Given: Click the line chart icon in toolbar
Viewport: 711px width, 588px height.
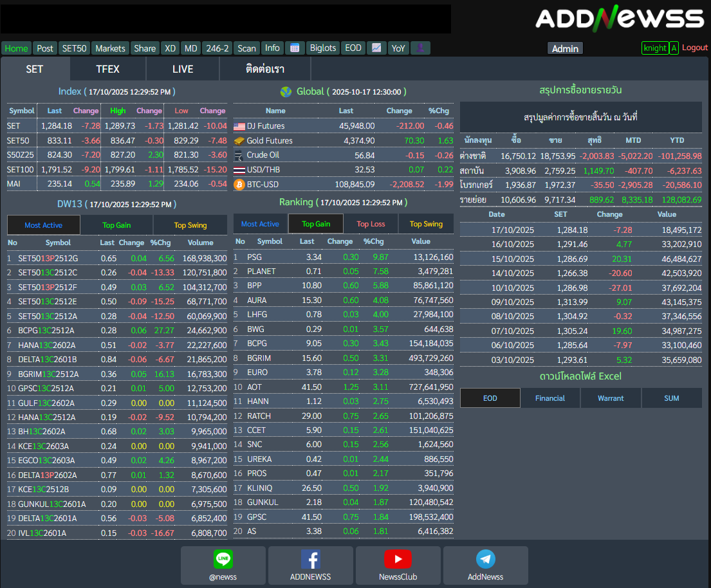Looking at the screenshot, I should (x=376, y=48).
